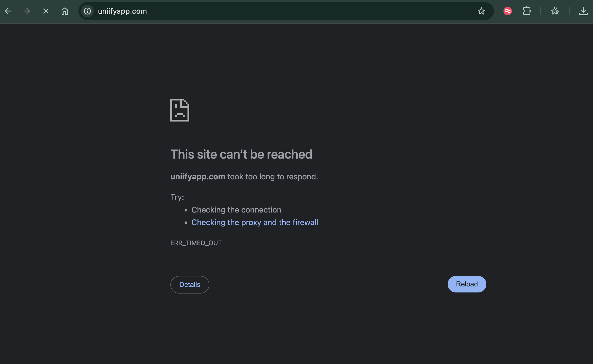Click bold uniifyapp.com in error message

198,177
